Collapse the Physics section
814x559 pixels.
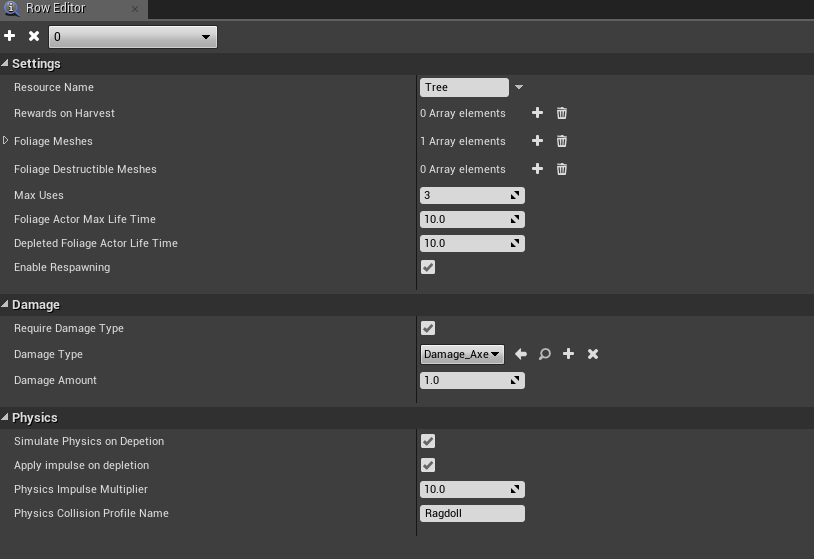tap(5, 417)
